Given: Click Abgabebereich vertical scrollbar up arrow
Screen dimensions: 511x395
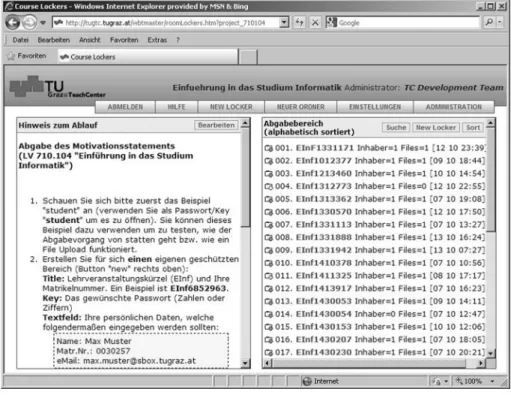Looking at the screenshot, I should [490, 122].
